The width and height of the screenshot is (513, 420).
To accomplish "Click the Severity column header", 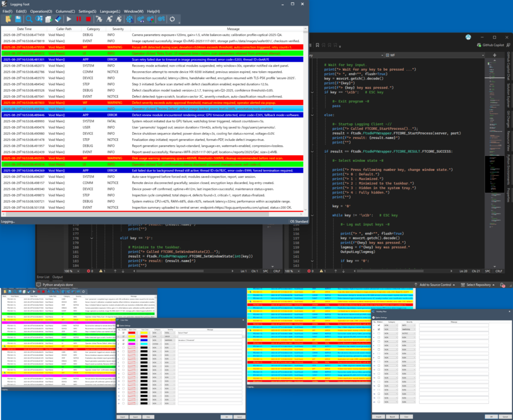I will tap(118, 29).
